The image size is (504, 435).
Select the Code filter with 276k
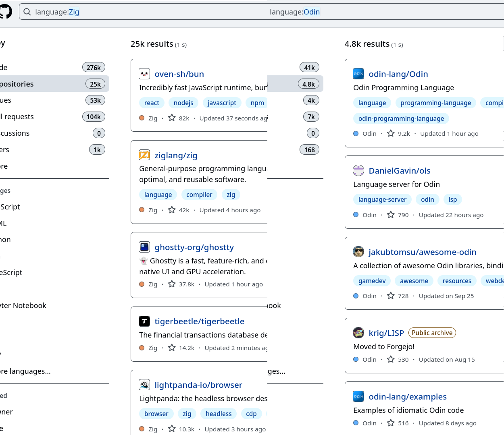(x=54, y=67)
